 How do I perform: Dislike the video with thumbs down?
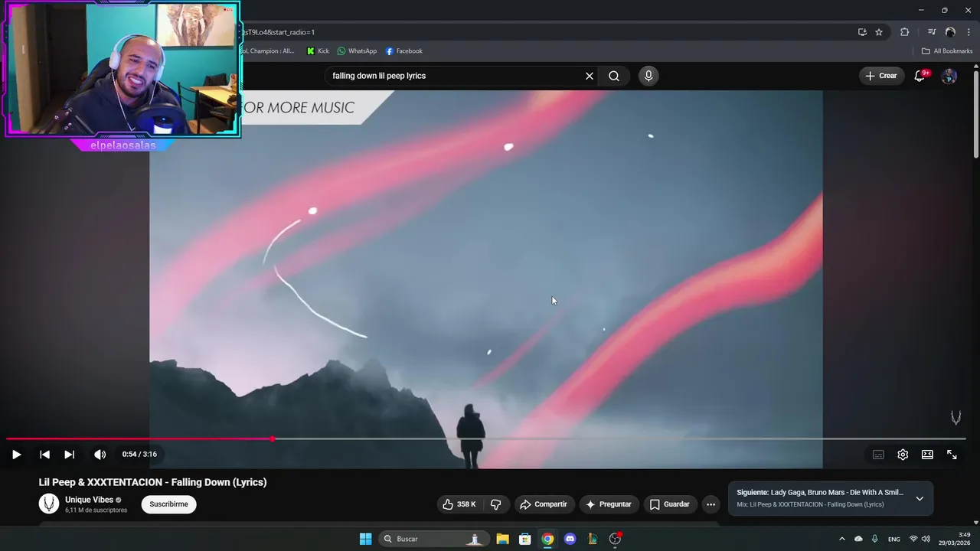[496, 504]
